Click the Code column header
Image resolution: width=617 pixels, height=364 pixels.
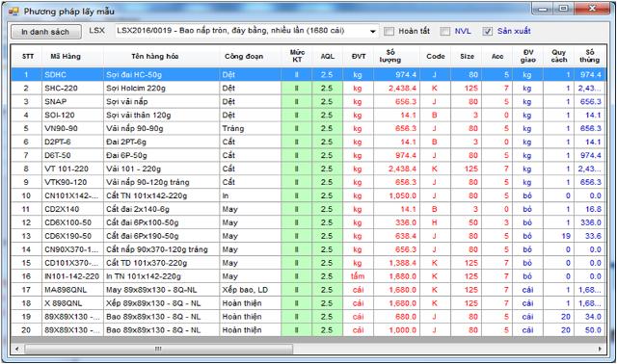[x=435, y=56]
